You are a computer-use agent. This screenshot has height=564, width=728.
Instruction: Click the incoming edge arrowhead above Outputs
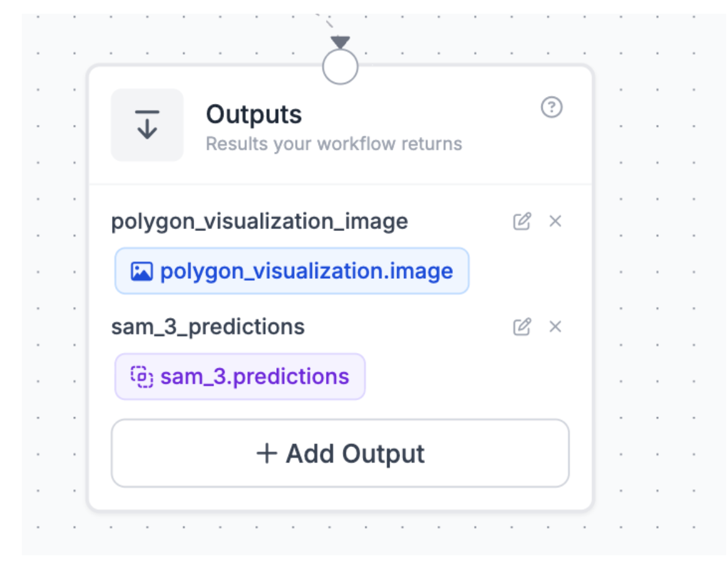click(x=340, y=42)
